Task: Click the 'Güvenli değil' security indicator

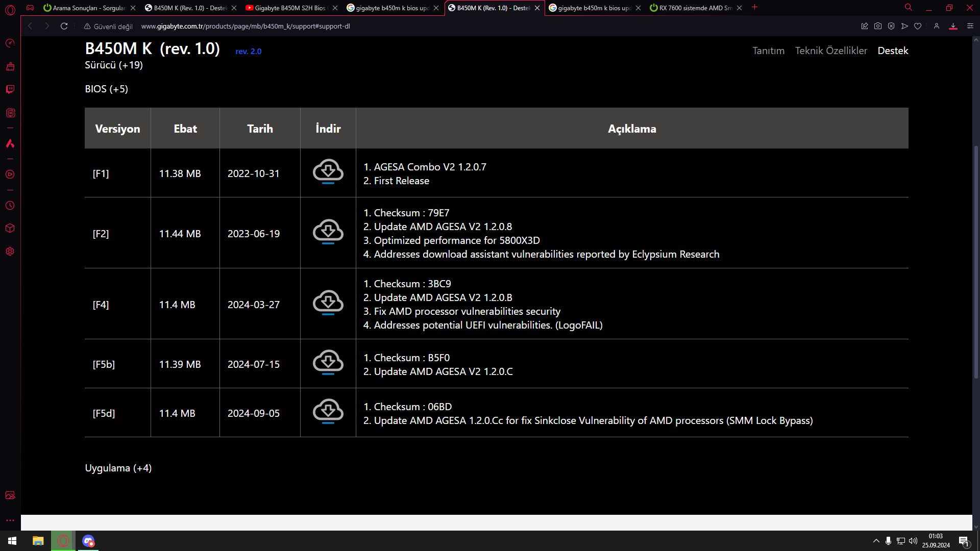Action: coord(108,27)
